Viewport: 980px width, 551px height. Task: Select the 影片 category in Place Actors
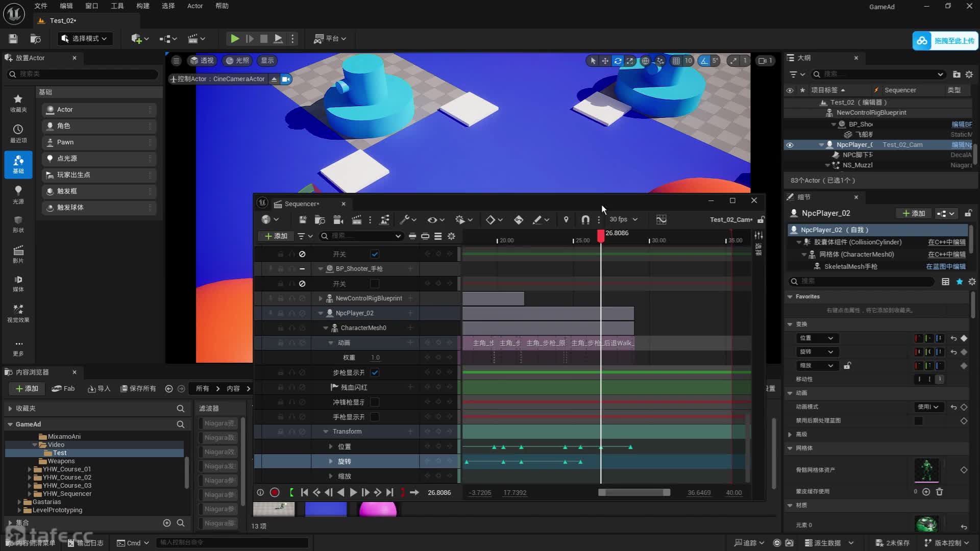(18, 254)
